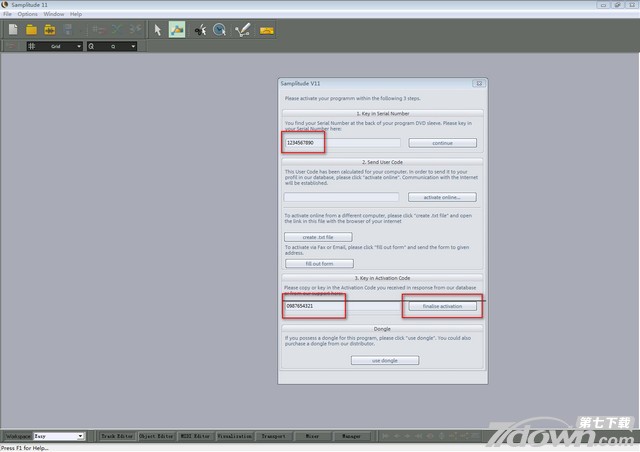640x452 pixels.
Task: Toggle the Visualization button in the bottom bar
Action: coord(235,436)
